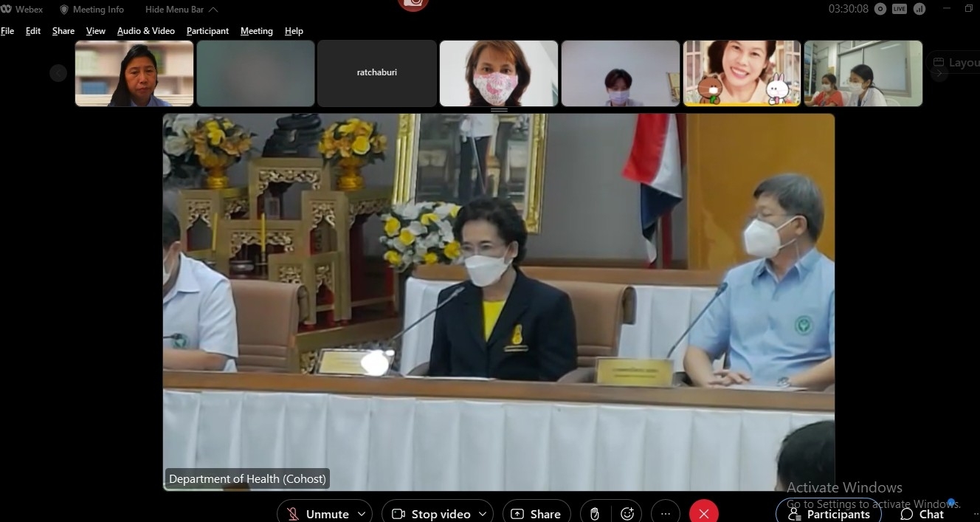The width and height of the screenshot is (980, 522).
Task: Select thumbnail of woman with floral mask
Action: pyautogui.click(x=499, y=73)
